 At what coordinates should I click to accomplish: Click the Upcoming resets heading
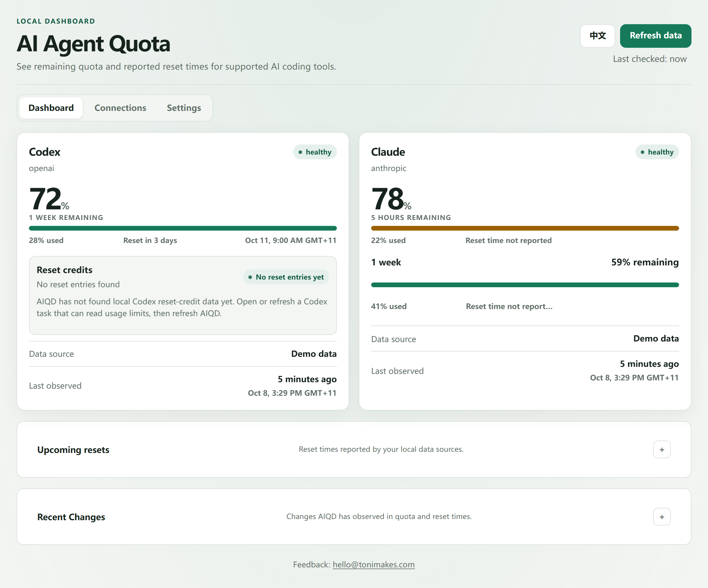tap(73, 450)
